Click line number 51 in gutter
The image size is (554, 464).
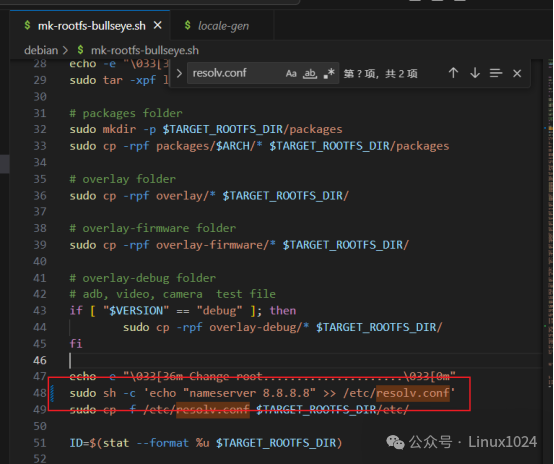(x=40, y=443)
